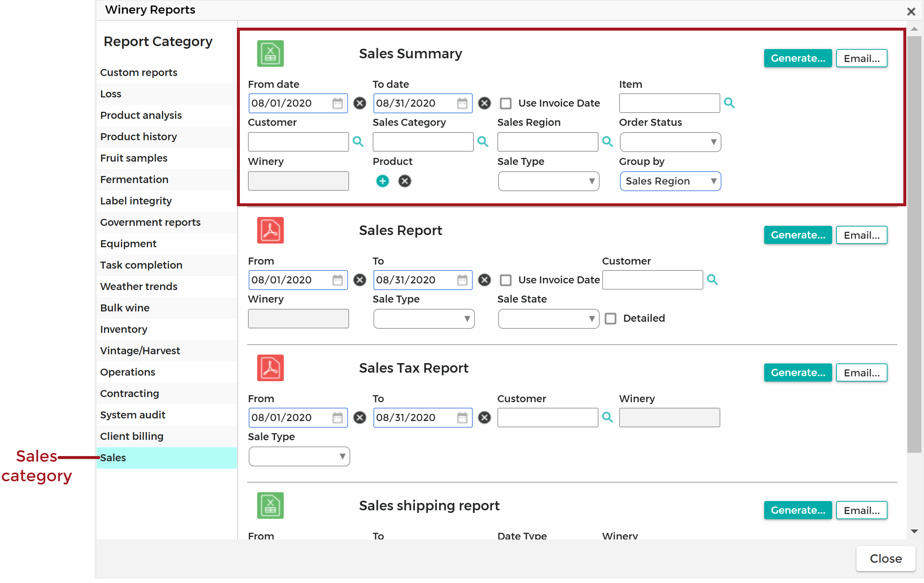Change the Group by Sales Region dropdown

coord(670,181)
